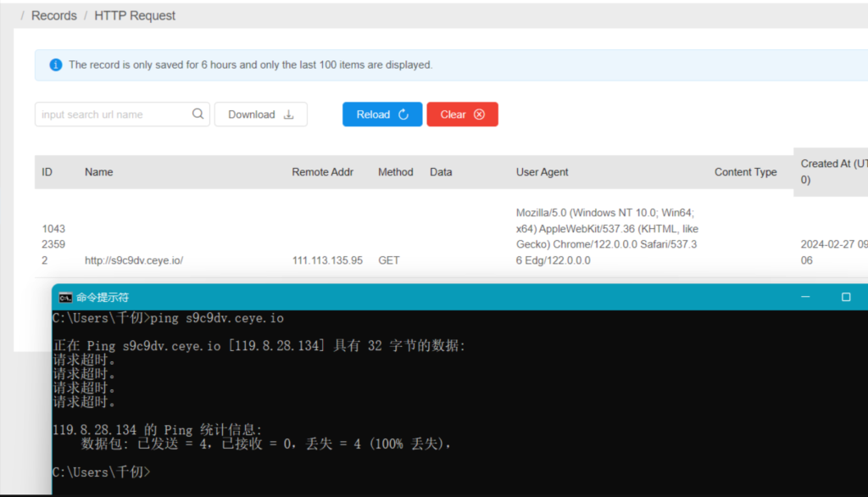The image size is (868, 497).
Task: Select the 2024-02-27 created at cell
Action: pyautogui.click(x=833, y=252)
